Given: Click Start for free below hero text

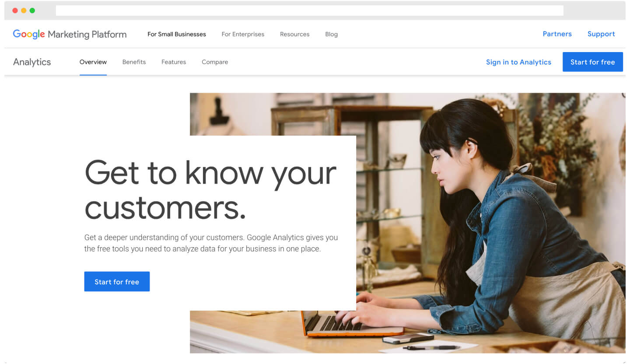Looking at the screenshot, I should (x=117, y=282).
